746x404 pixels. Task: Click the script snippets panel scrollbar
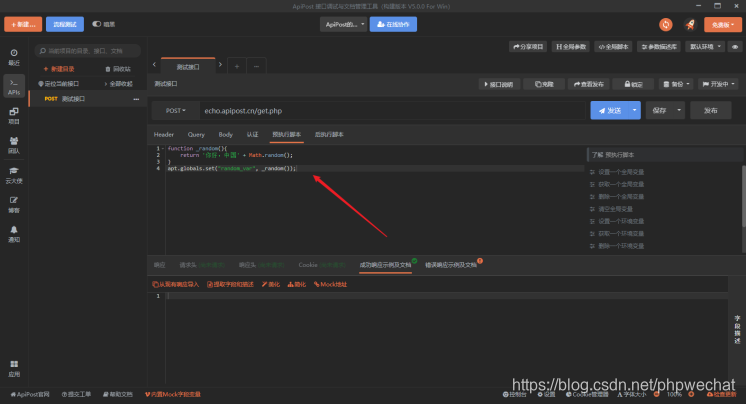click(x=743, y=196)
